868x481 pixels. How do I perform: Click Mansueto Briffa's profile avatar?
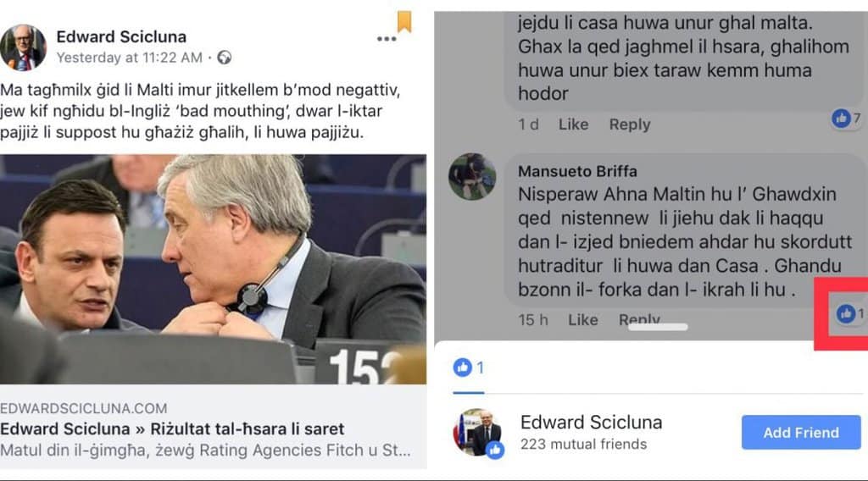[472, 176]
